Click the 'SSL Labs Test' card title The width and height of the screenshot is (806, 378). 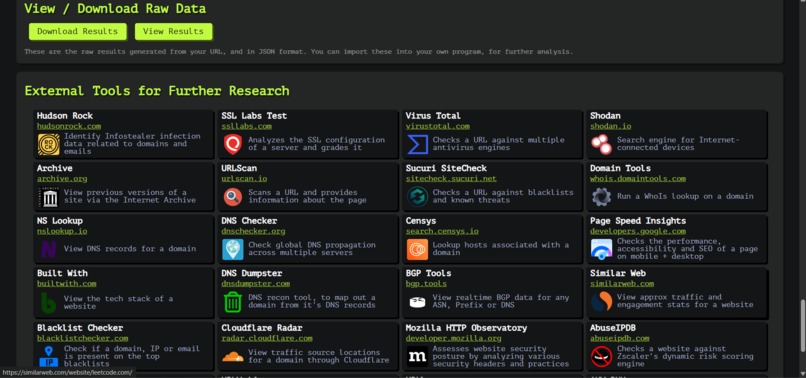pos(254,116)
